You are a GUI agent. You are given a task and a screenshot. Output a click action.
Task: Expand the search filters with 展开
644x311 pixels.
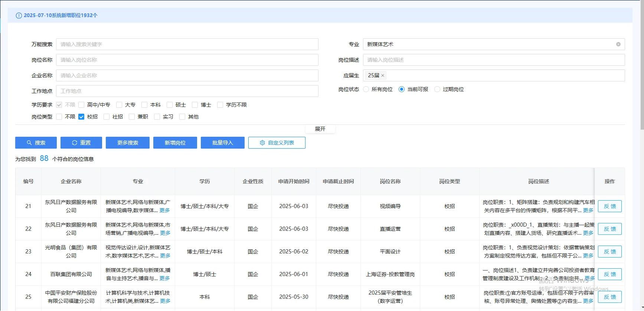pos(320,129)
